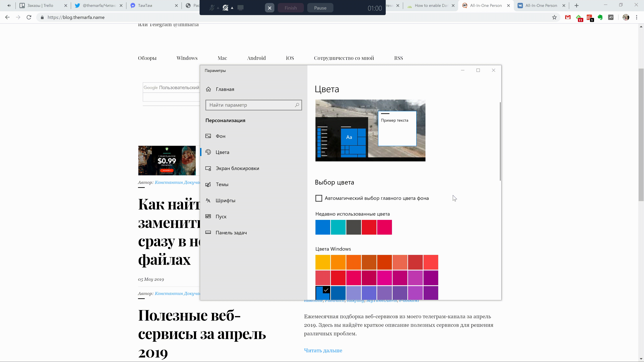644x362 pixels.
Task: Expand microphone options arrow in recorder
Action: [x=218, y=8]
